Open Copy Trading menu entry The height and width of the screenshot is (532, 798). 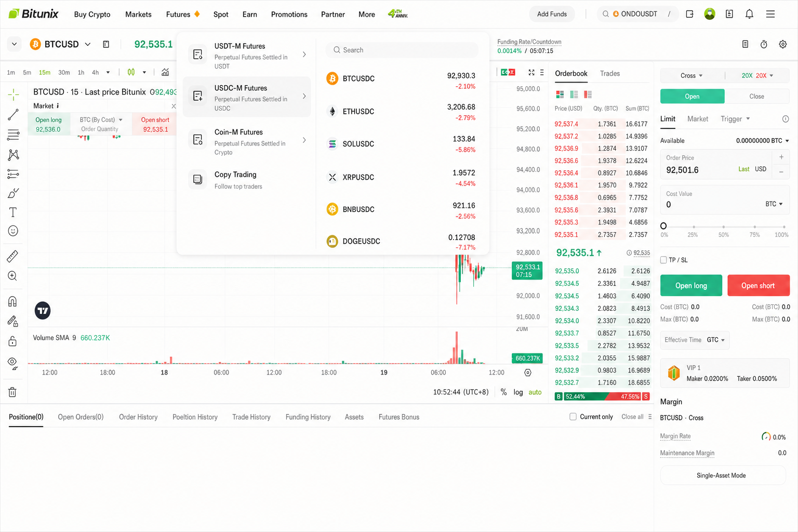[x=247, y=180]
